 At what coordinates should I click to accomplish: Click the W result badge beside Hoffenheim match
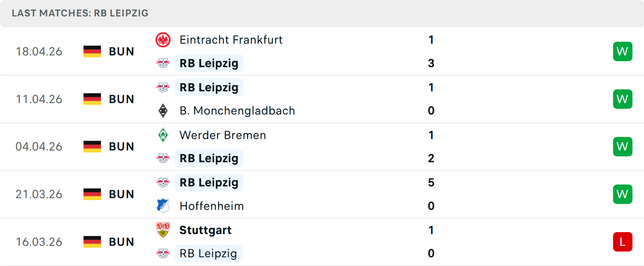coord(623,194)
